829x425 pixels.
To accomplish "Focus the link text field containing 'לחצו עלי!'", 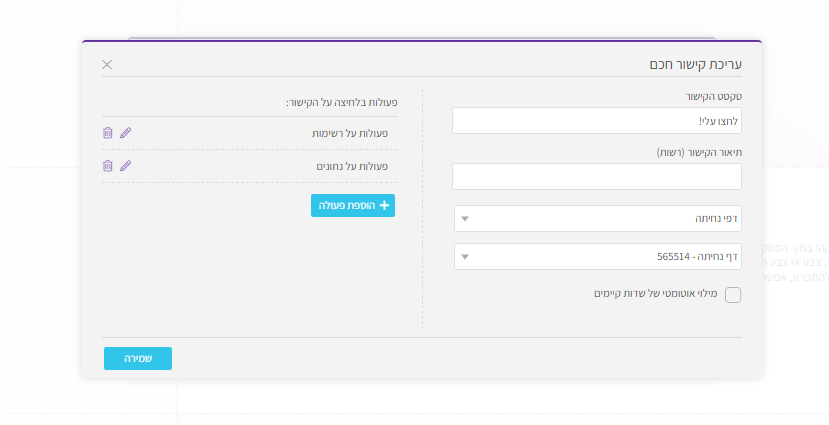I will click(x=597, y=121).
